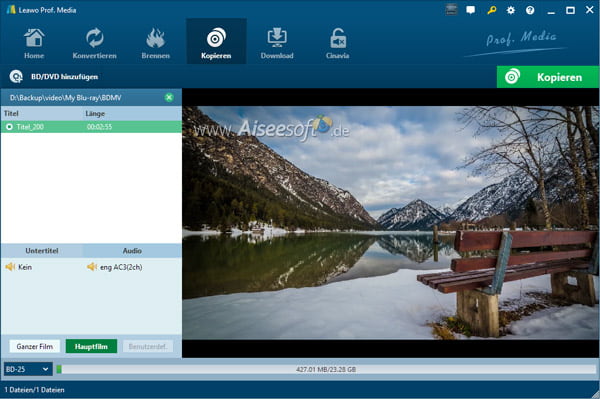Choose Benutzerdef. copy mode
This screenshot has width=600, height=399.
(148, 347)
